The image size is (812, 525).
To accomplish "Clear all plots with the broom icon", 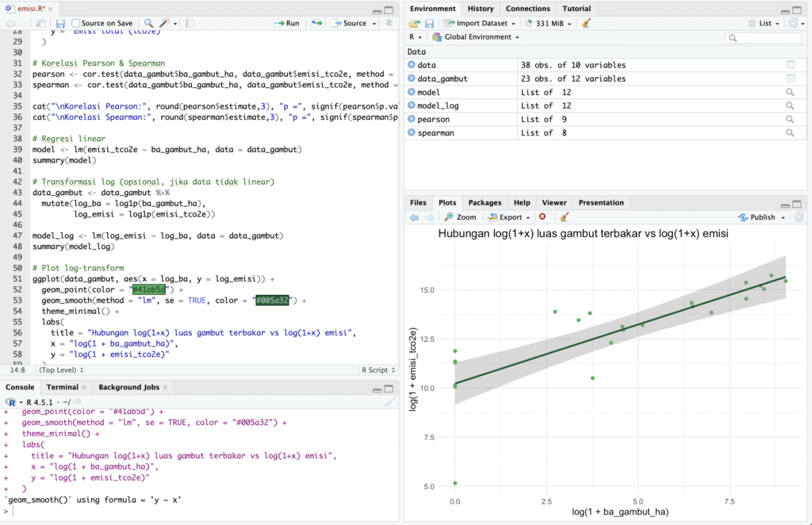I will pyautogui.click(x=564, y=217).
